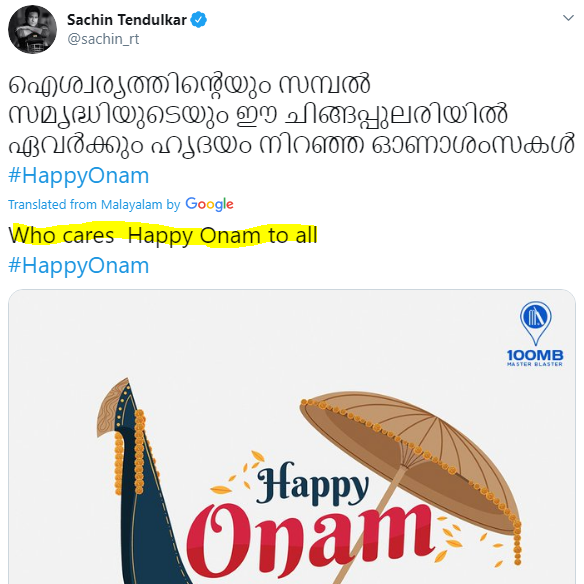Image resolution: width=584 pixels, height=584 pixels.
Task: Open Sachin Tendulkar's profile picture
Action: click(32, 29)
